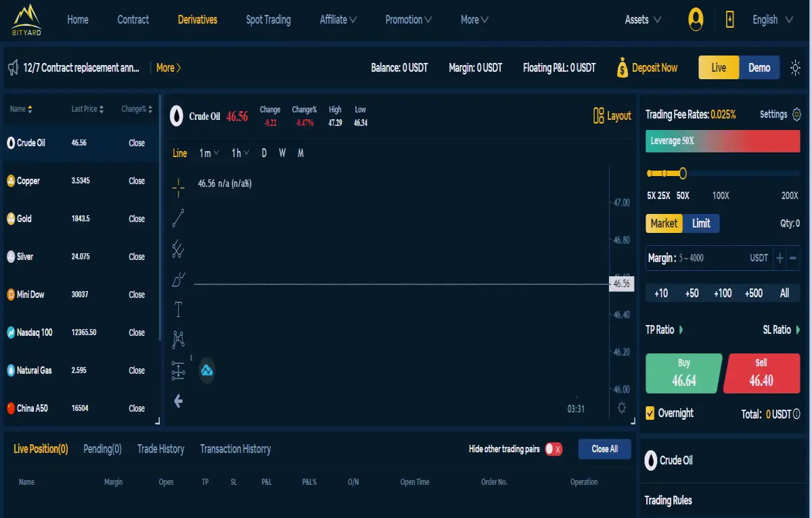Open the trading Settings gear icon
Viewport: 812px width, 518px height.
[796, 114]
